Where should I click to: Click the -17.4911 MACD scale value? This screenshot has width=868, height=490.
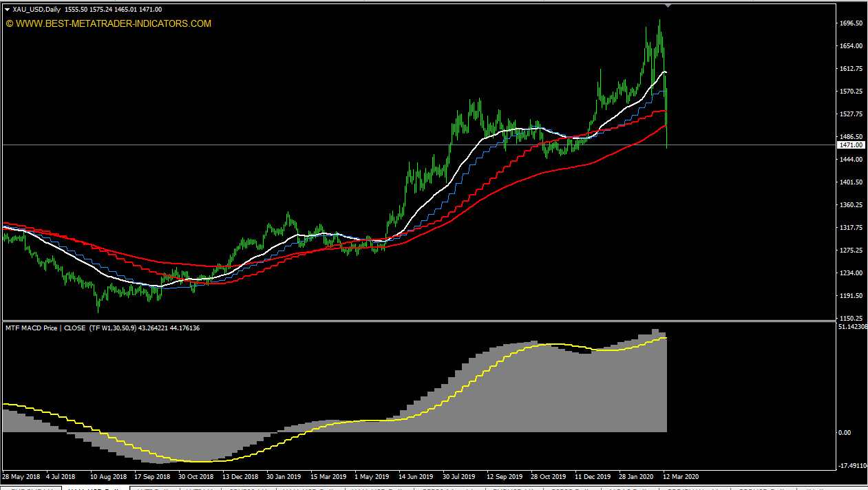coord(851,465)
